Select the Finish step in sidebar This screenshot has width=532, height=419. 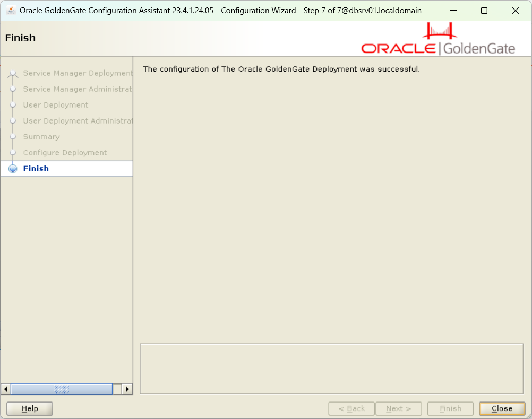tap(66, 169)
